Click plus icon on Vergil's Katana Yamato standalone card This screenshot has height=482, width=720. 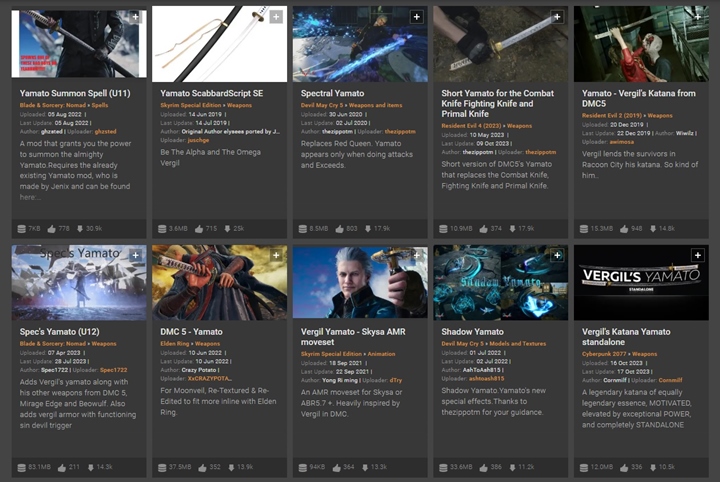coord(698,255)
